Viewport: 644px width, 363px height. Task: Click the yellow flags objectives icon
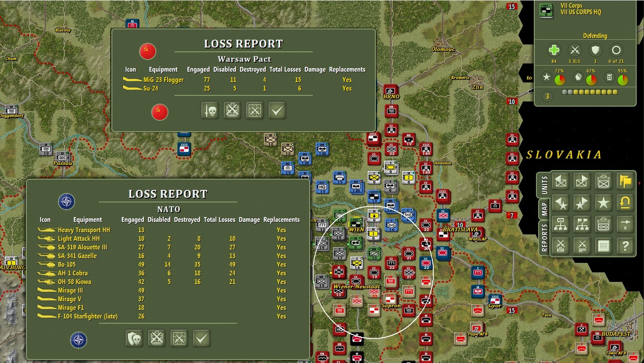pos(625,182)
